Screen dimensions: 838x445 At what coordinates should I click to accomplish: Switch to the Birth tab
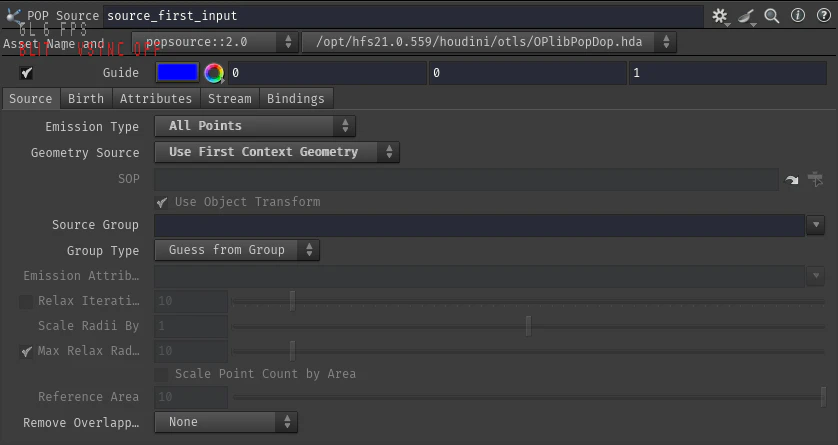86,99
